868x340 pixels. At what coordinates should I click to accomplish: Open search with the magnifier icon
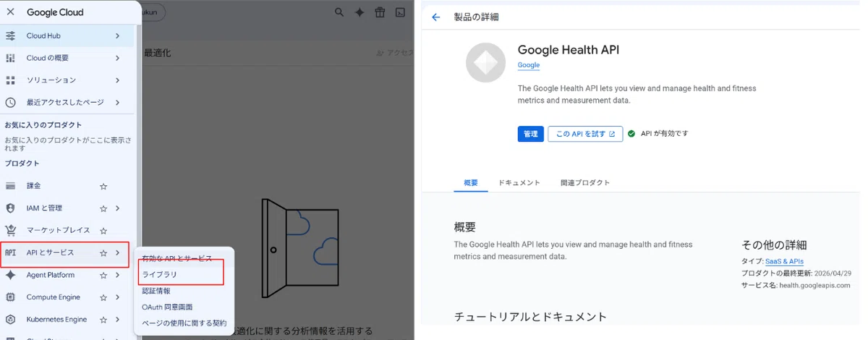[x=340, y=12]
